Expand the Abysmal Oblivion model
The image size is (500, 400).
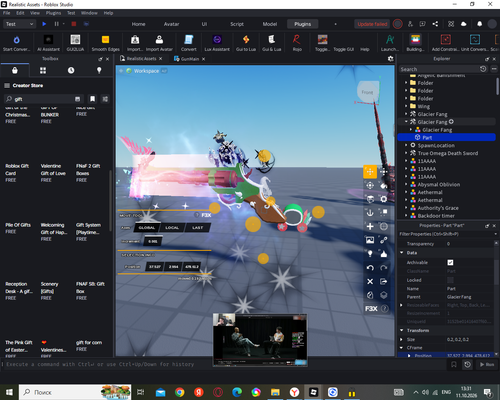coord(406,184)
